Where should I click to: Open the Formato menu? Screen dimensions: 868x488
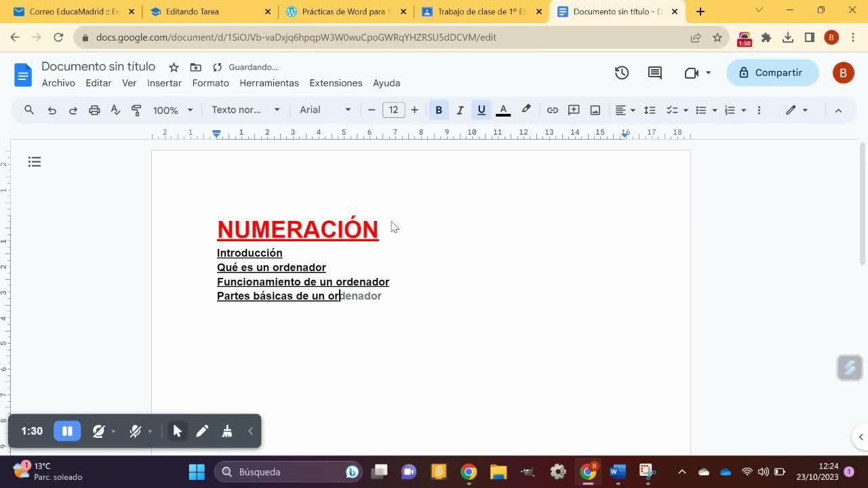210,83
